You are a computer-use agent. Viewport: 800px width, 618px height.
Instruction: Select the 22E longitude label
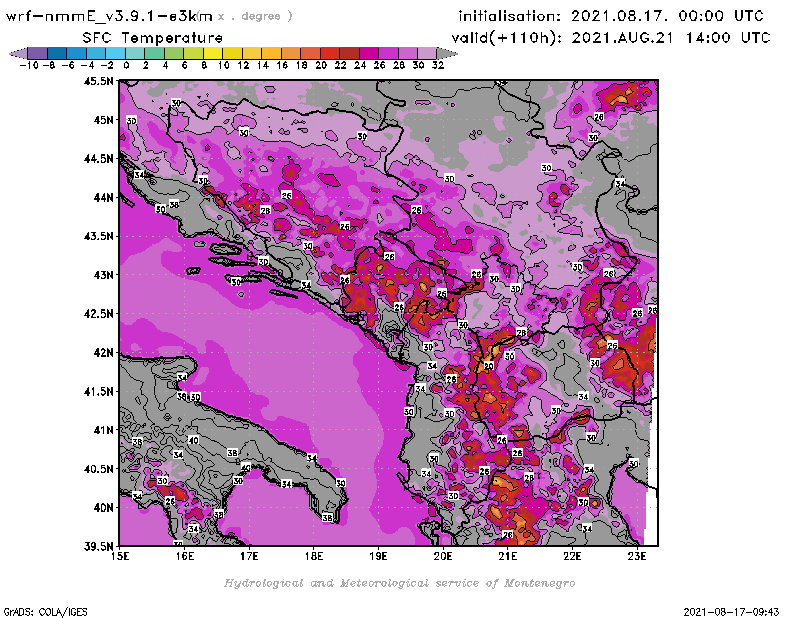tap(572, 556)
